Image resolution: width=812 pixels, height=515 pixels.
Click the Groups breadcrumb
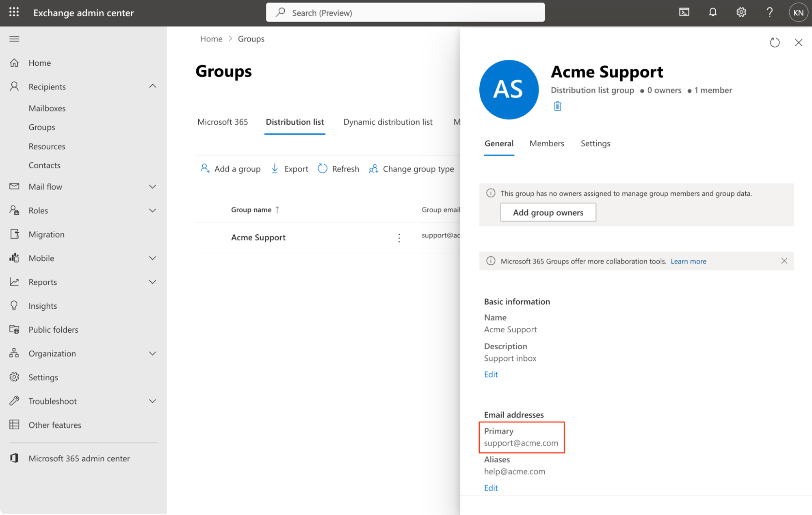coord(251,39)
